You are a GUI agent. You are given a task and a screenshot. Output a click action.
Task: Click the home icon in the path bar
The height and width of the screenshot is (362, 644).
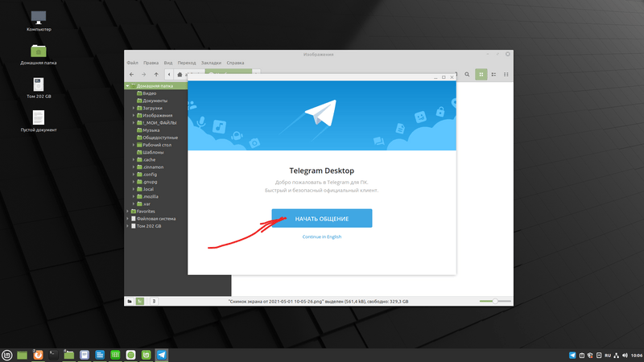click(180, 74)
